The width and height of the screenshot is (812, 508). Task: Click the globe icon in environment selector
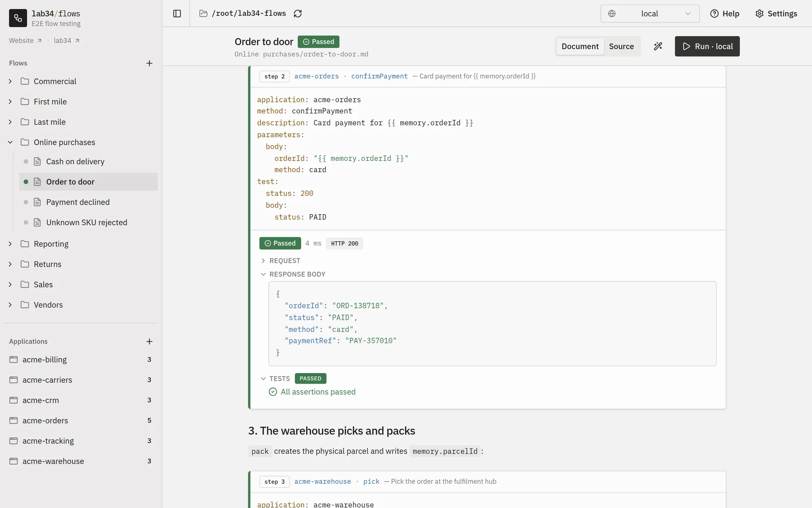coord(612,13)
